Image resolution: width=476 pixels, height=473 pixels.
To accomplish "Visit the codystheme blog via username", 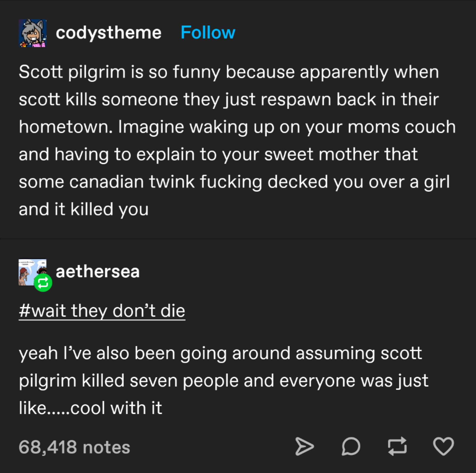I will coord(108,33).
